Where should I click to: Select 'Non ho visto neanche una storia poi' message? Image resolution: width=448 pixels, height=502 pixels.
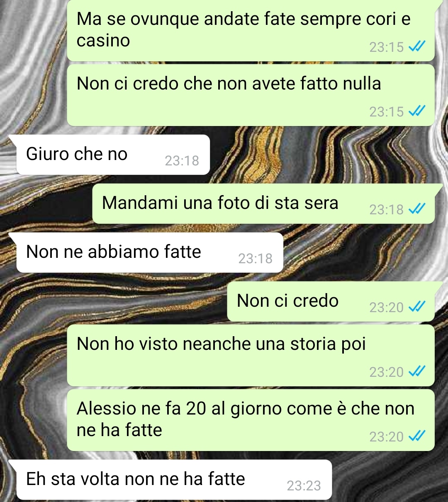point(251,355)
